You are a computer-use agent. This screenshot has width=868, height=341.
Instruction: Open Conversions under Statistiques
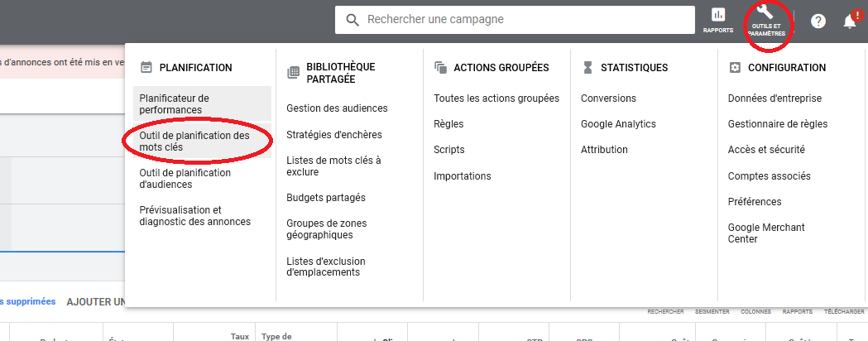pos(608,98)
